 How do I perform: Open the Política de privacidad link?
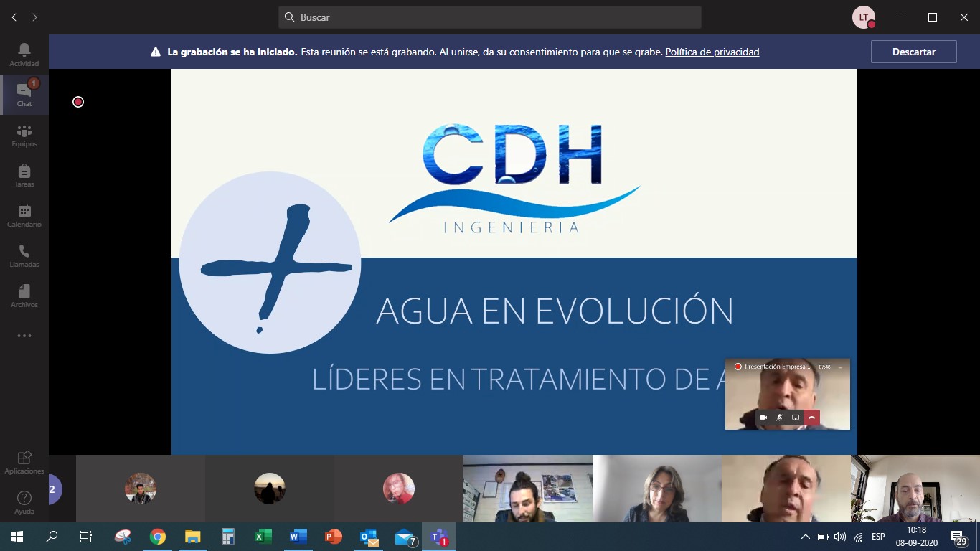712,52
